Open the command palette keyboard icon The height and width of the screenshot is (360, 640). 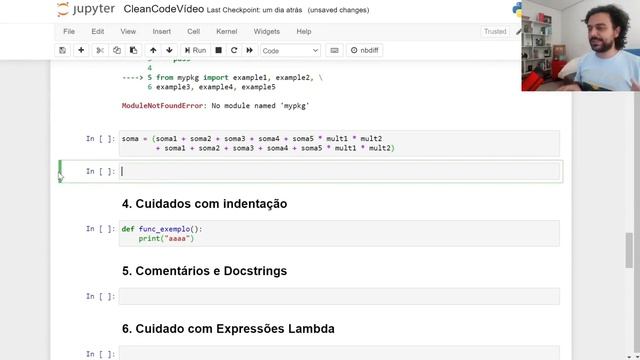[334, 50]
